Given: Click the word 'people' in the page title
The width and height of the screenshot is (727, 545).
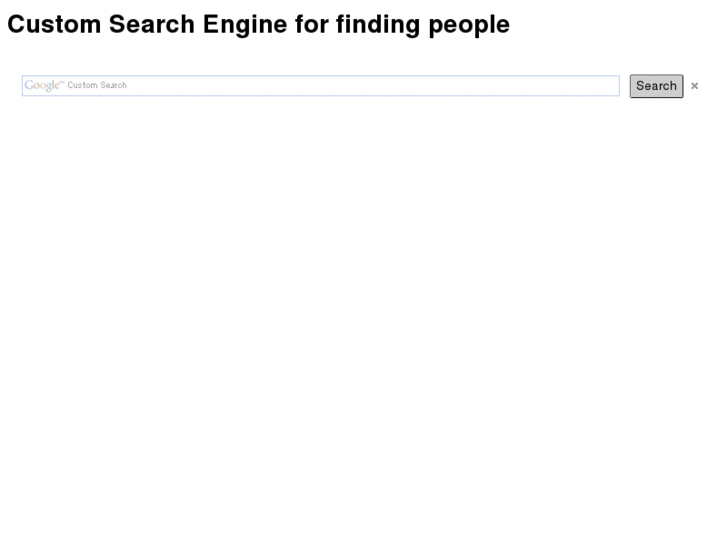Looking at the screenshot, I should 469,26.
